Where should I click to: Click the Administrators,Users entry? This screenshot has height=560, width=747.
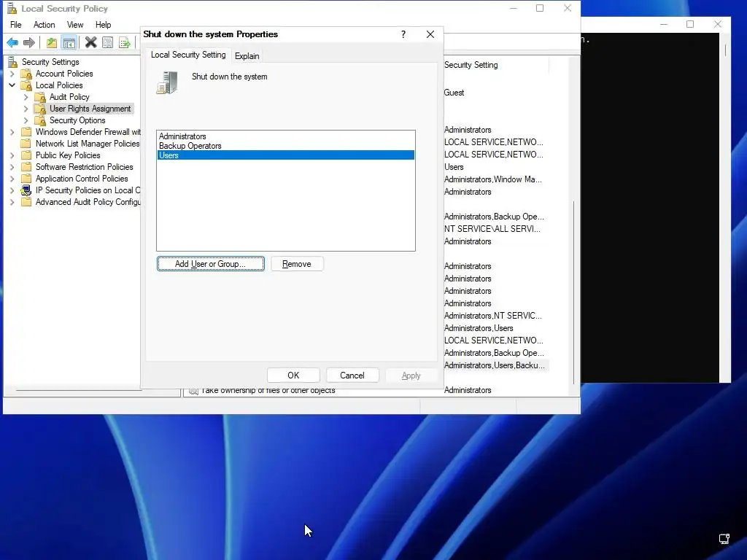[x=479, y=328]
